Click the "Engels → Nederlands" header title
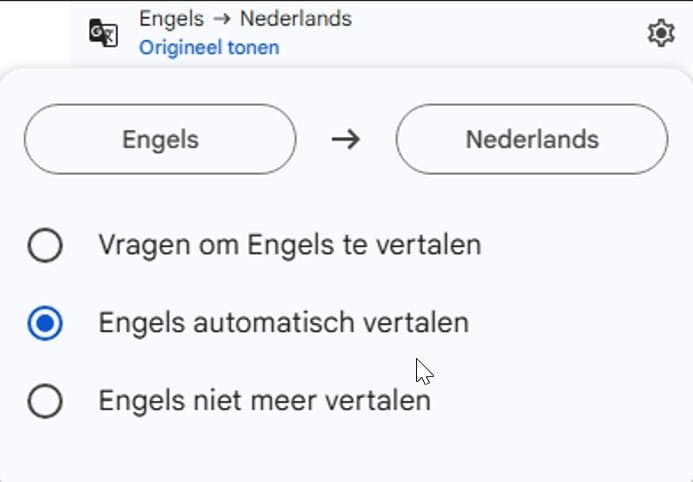The width and height of the screenshot is (693, 482). pyautogui.click(x=245, y=19)
